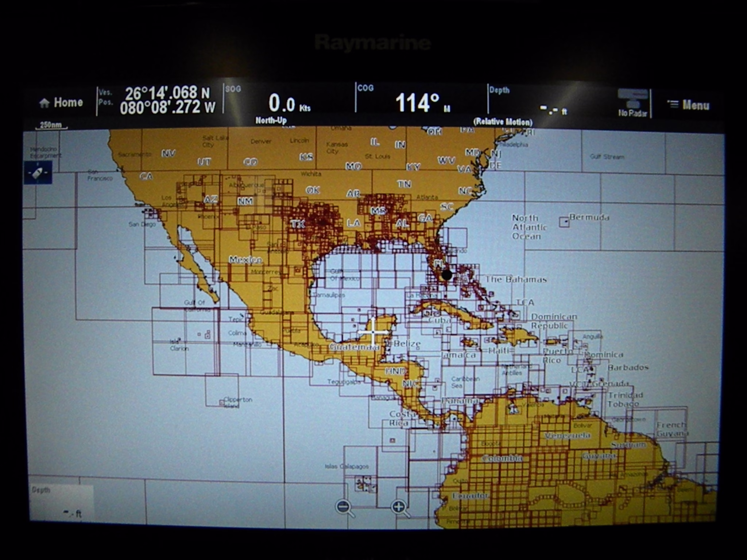This screenshot has width=747, height=560.
Task: Select the white crosshair cursor on Yucatan
Action: (x=373, y=332)
